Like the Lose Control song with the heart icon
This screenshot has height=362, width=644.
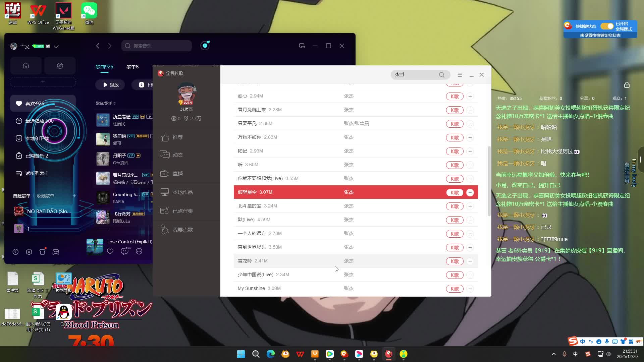click(x=110, y=251)
